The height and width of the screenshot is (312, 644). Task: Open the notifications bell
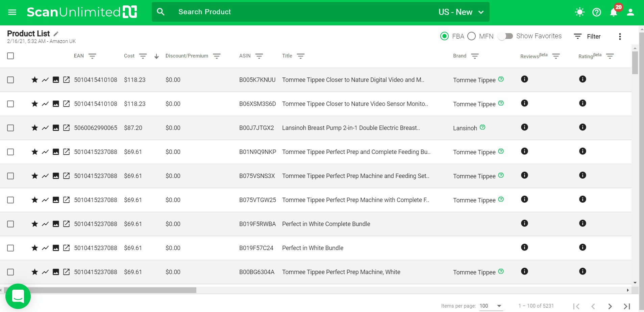[x=614, y=13]
